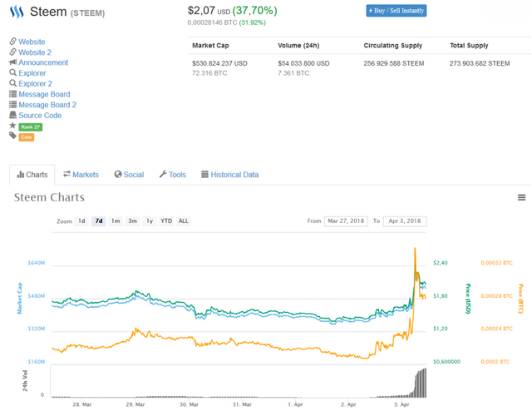532x411 pixels.
Task: Click the 0,00028146 BTC price text
Action: [212, 22]
